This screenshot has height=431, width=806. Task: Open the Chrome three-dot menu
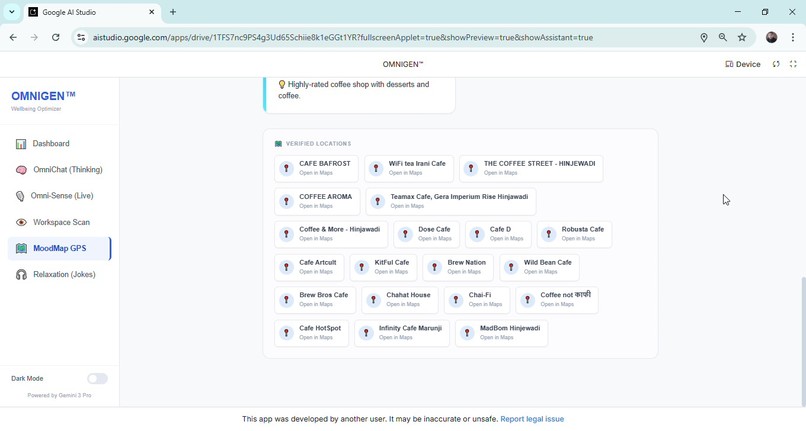[793, 38]
